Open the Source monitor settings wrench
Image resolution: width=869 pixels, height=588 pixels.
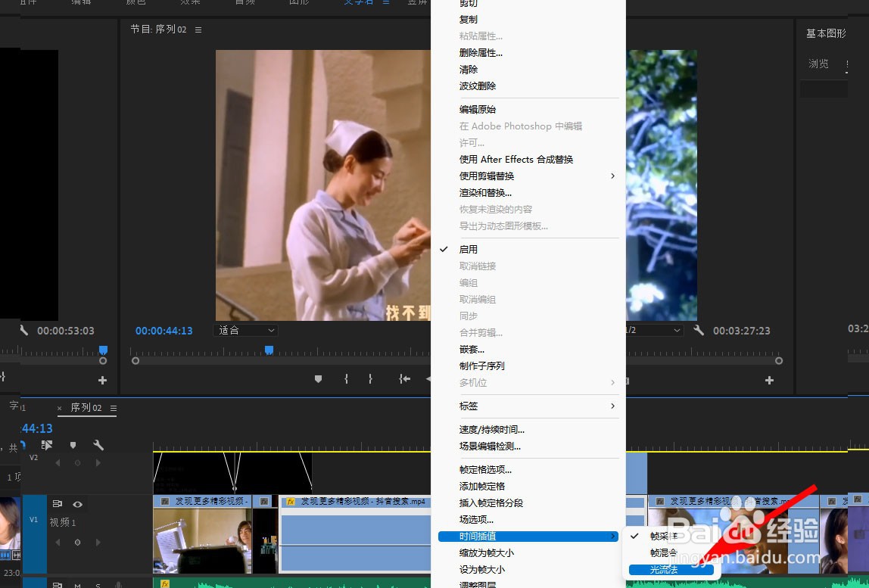pos(23,330)
